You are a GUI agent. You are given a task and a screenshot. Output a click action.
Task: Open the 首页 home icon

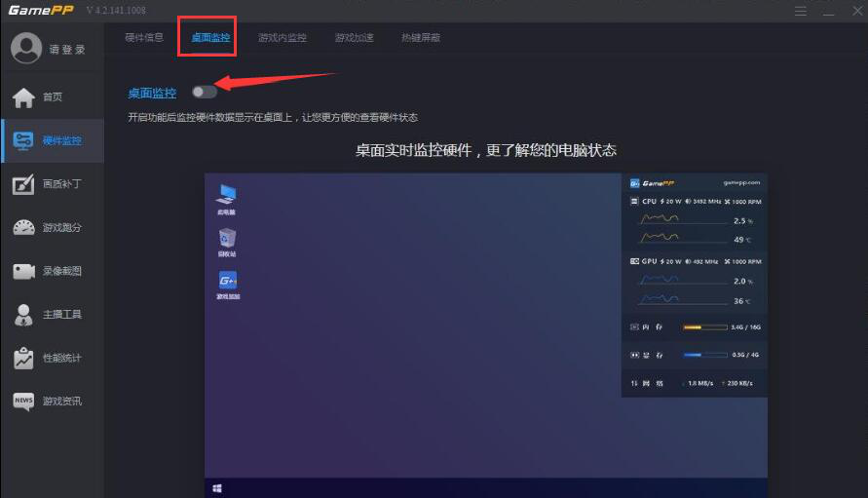coord(23,97)
